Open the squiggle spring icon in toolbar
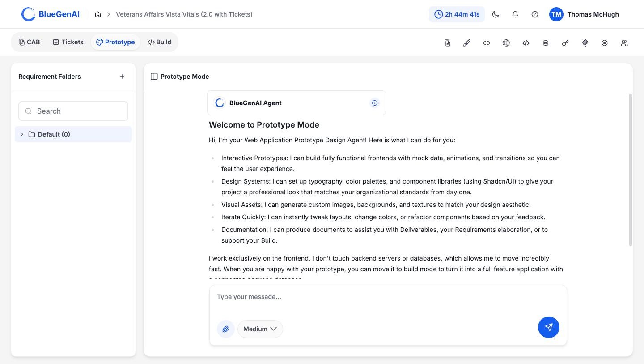The image size is (644, 364). 585,43
